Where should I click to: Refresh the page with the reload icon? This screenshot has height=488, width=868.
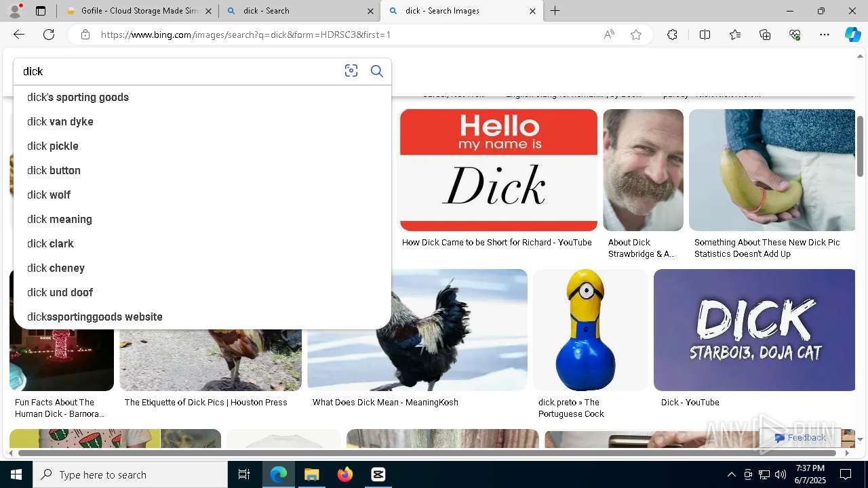[x=49, y=35]
